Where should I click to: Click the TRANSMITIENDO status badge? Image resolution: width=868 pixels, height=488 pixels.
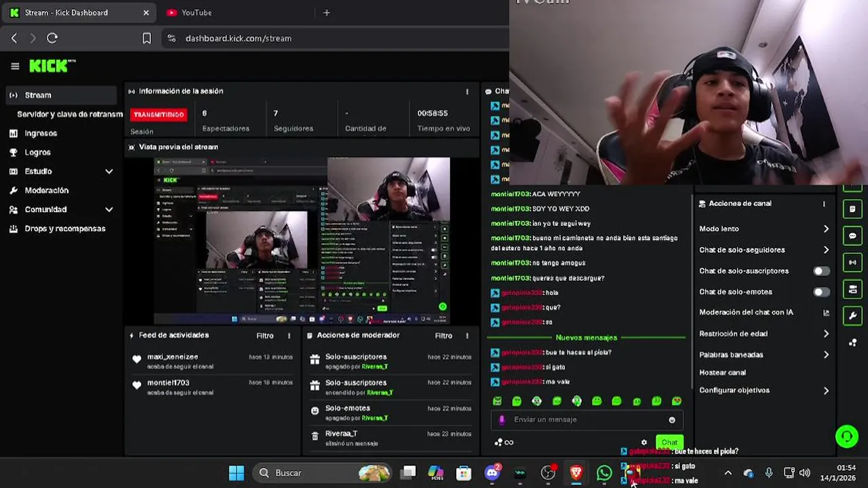pos(159,115)
